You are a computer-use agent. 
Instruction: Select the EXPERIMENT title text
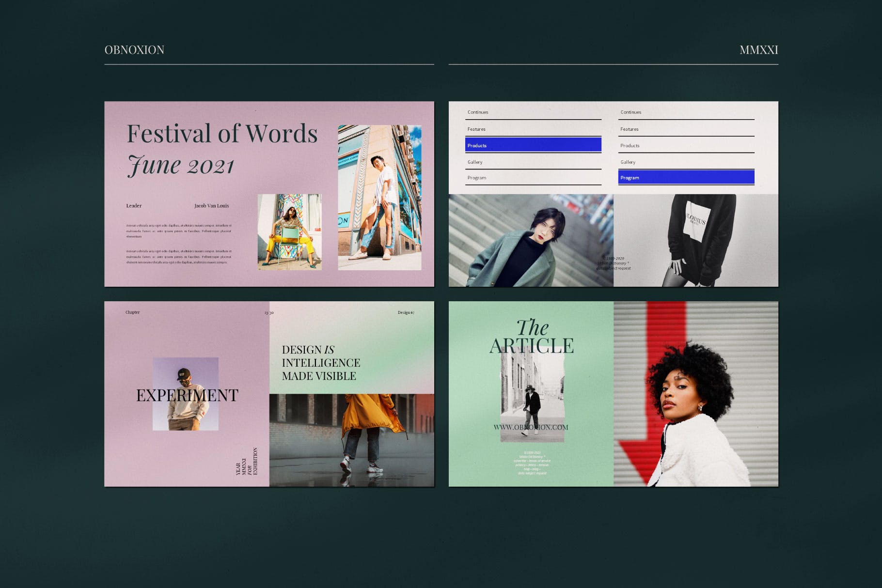[187, 395]
